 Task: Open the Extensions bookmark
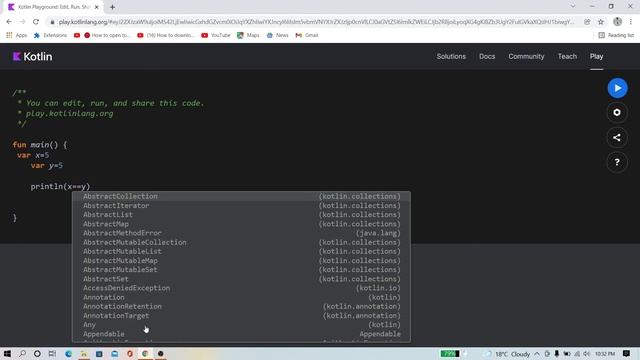tap(50, 36)
